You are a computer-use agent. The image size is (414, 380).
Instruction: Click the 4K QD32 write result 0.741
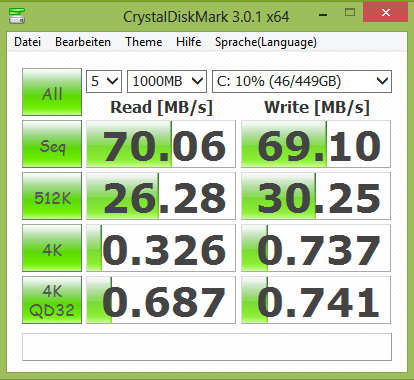(x=316, y=300)
